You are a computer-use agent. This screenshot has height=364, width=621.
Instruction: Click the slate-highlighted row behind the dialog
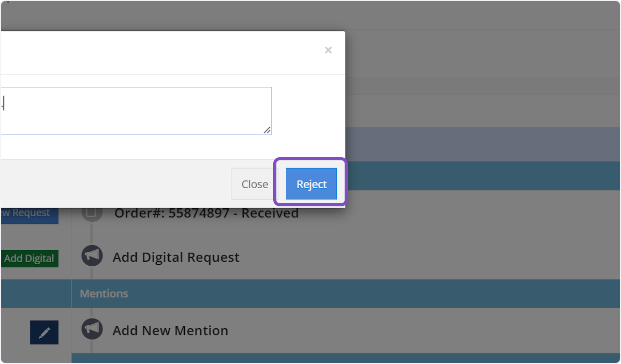pos(481,144)
